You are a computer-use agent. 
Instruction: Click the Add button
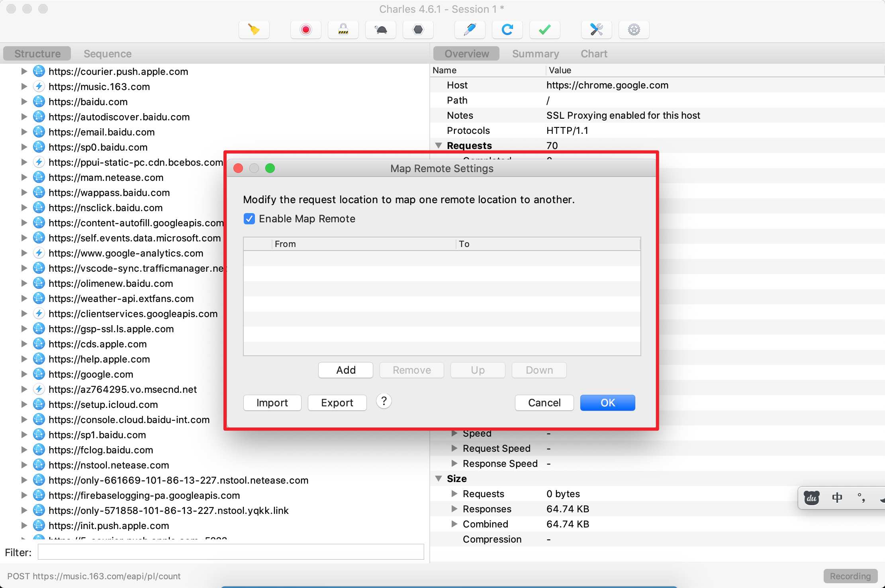(345, 370)
